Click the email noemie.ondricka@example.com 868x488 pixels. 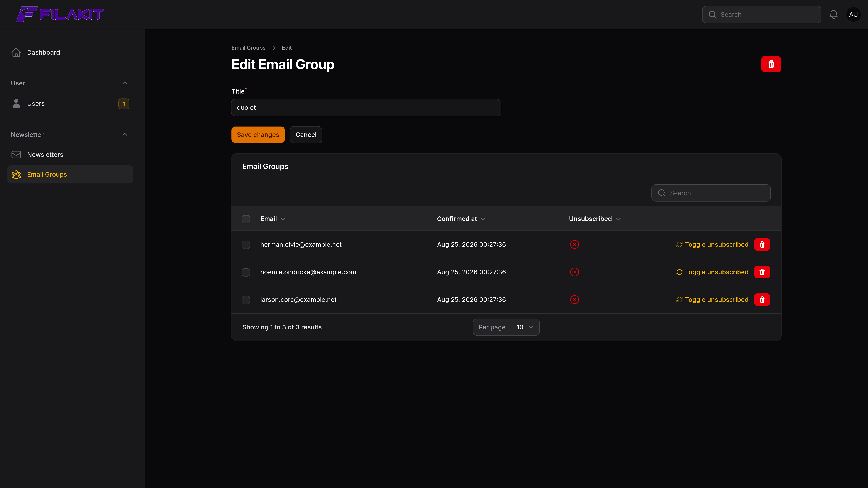pos(308,272)
